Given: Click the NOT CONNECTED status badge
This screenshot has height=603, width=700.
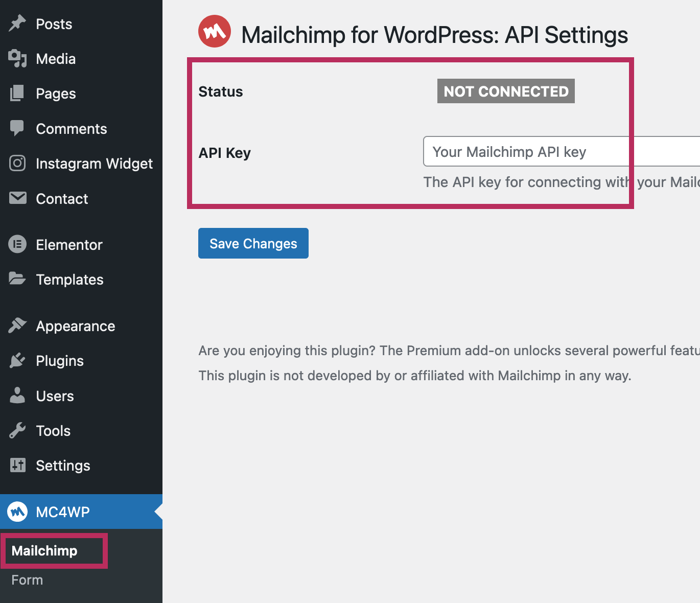Looking at the screenshot, I should (x=506, y=91).
